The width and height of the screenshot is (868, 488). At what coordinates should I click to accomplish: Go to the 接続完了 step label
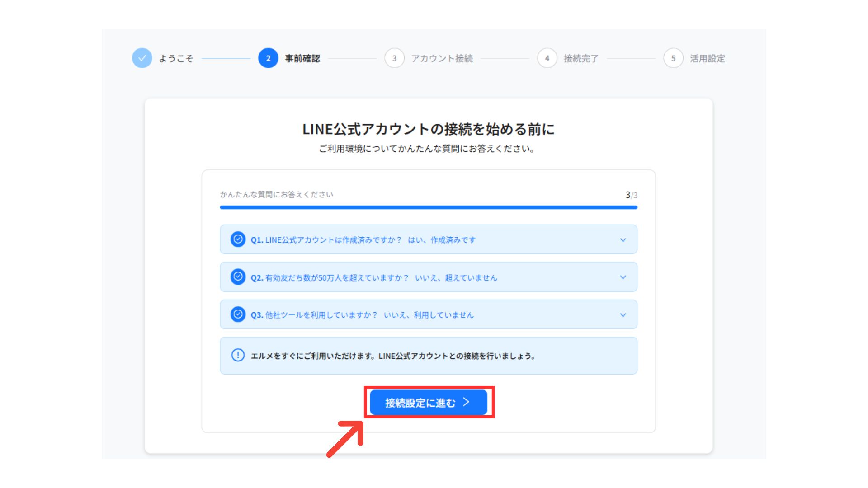(x=581, y=58)
